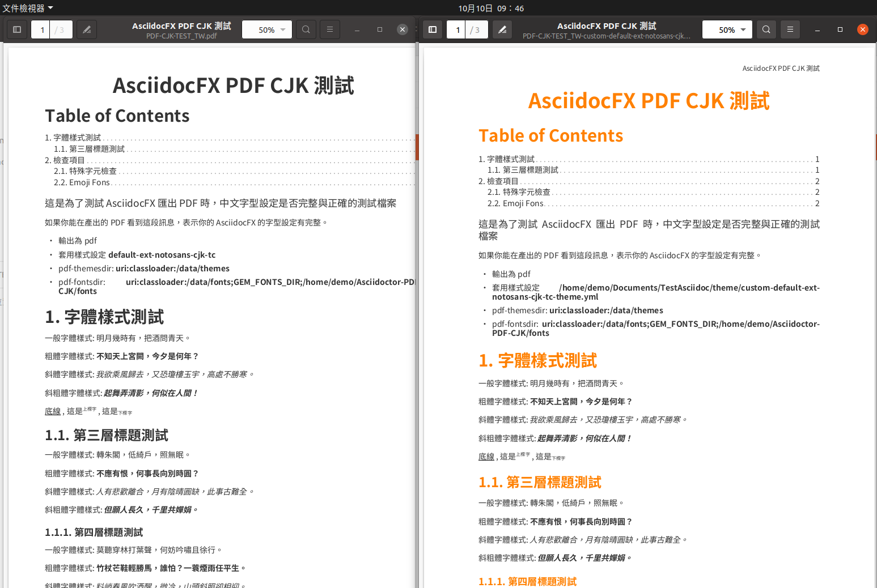Screen dimensions: 877x588
Task: Open TOC entry 2.1. 特殊字元檢查 in right document
Action: [519, 192]
